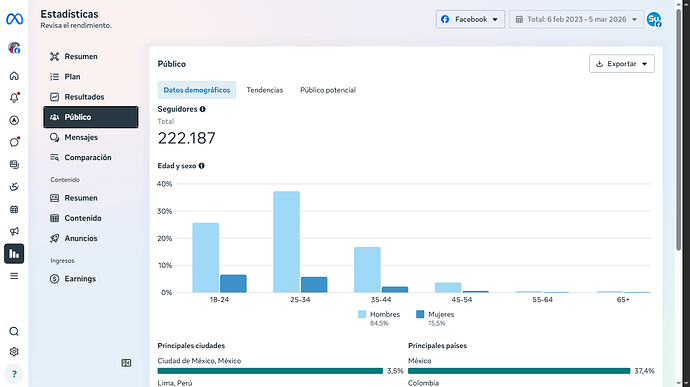Open the megaphone ads icon
The width and height of the screenshot is (690, 387).
[x=14, y=231]
